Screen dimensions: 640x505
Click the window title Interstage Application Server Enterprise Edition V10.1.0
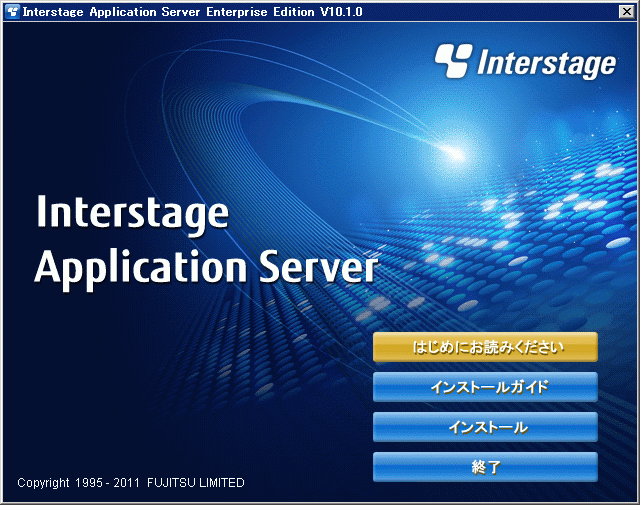pos(192,12)
